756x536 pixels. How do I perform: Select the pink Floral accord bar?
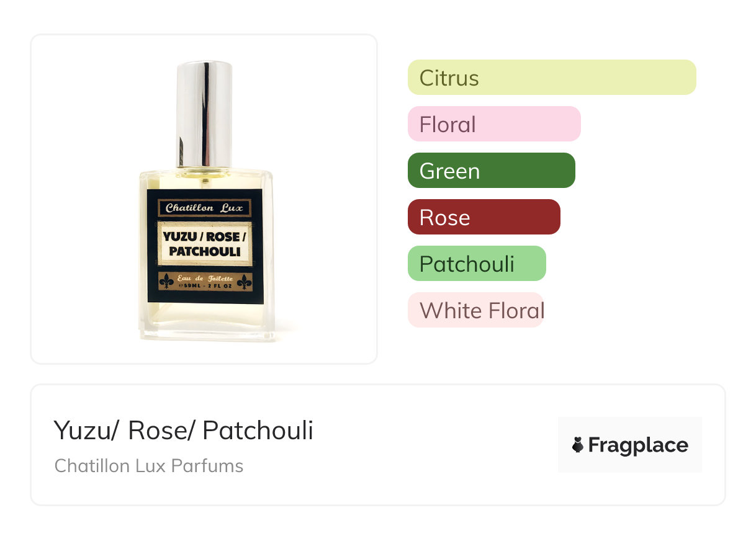494,124
